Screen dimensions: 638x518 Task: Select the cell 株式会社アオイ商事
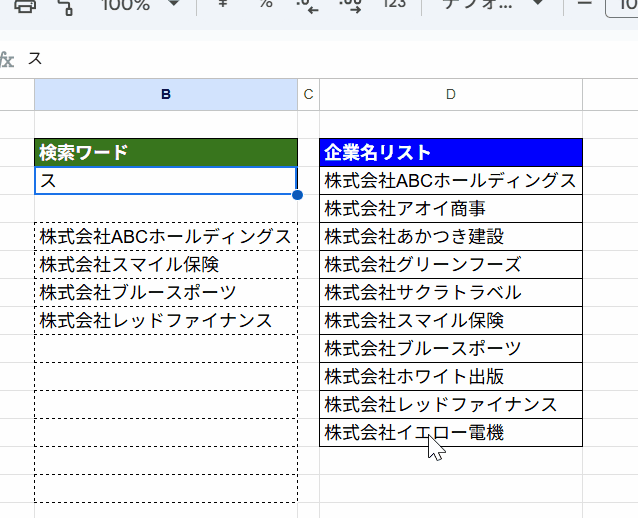(450, 208)
